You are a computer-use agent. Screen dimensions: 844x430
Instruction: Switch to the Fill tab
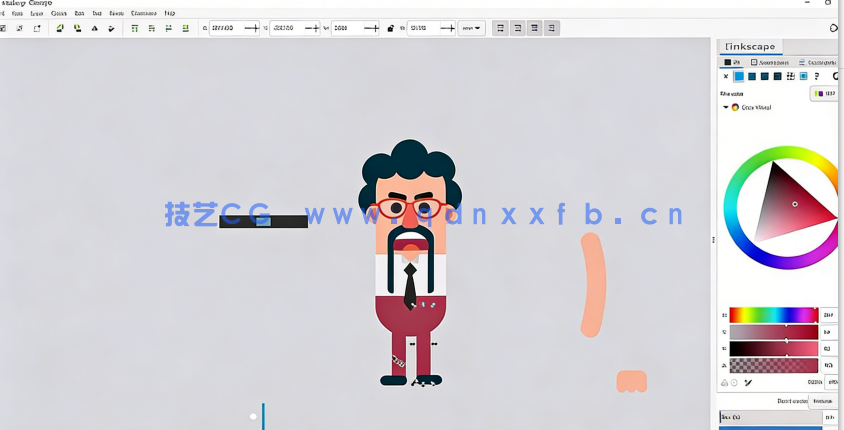(x=732, y=62)
